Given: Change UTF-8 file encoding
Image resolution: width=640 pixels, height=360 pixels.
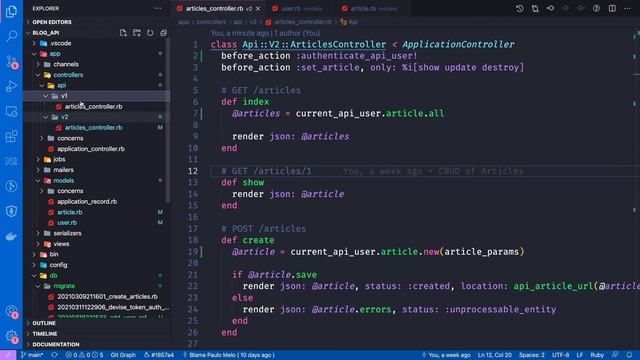Looking at the screenshot, I should [561, 355].
